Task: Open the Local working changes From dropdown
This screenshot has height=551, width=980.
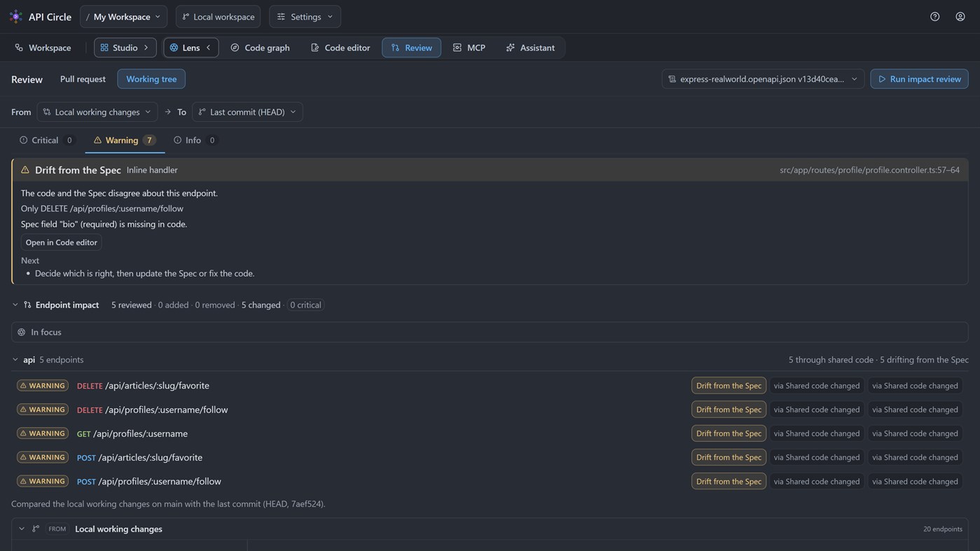Action: (97, 112)
